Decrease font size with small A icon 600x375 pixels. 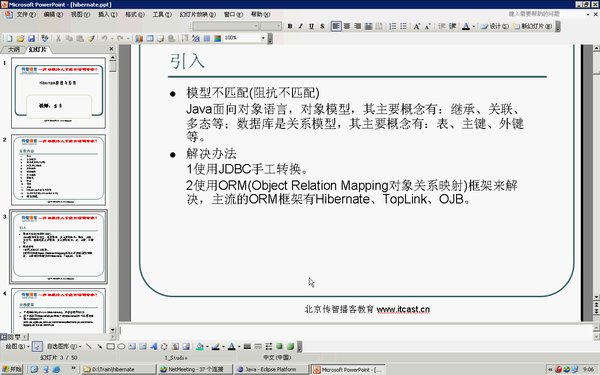point(427,26)
